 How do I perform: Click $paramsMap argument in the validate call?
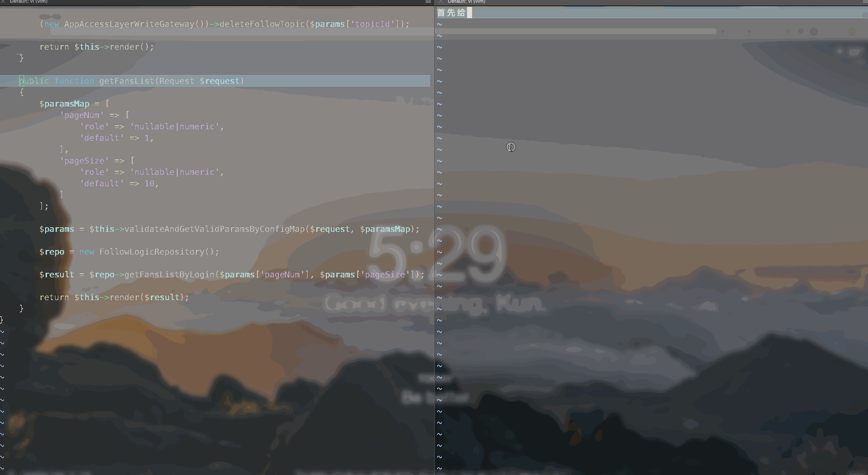point(385,229)
